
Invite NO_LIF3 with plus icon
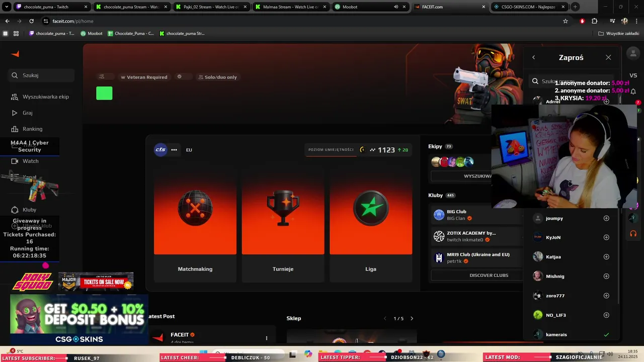coord(606,315)
